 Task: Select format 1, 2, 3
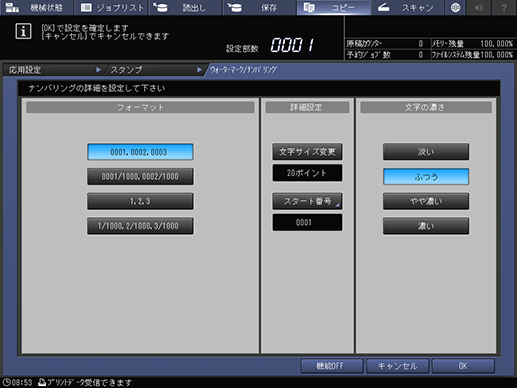coord(140,201)
